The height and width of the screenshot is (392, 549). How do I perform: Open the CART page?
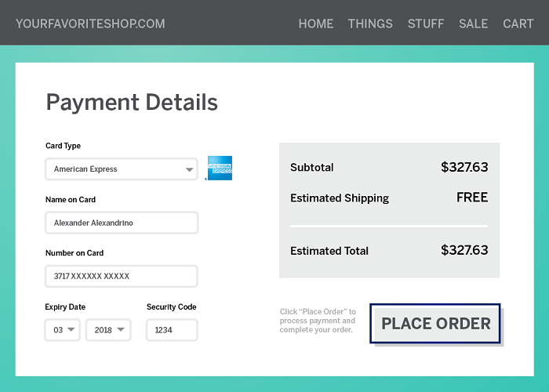[518, 24]
